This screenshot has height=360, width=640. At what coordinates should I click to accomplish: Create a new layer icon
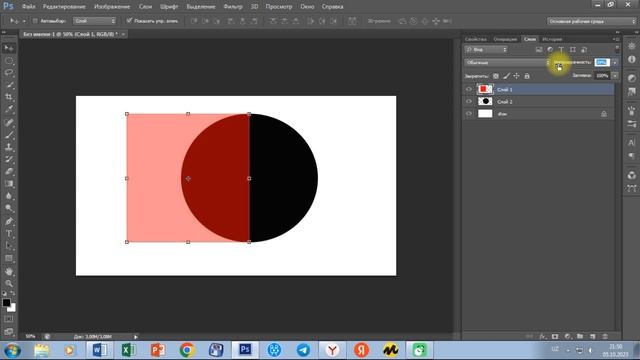tap(593, 336)
